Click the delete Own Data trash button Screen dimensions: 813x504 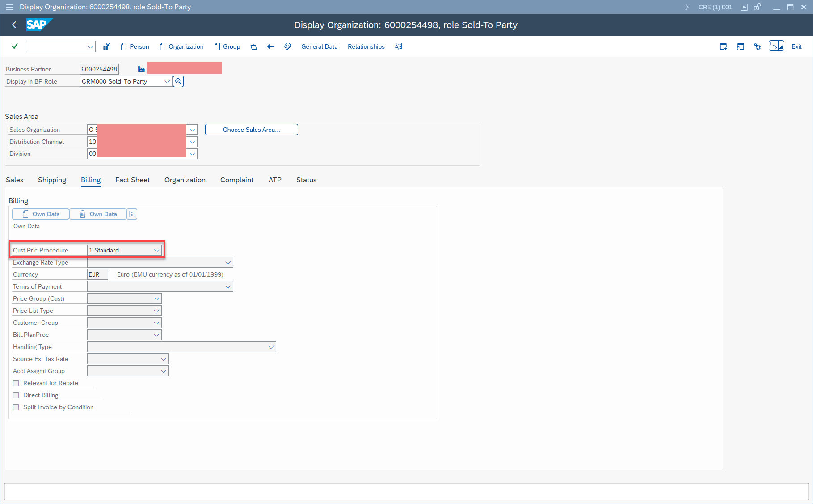(x=98, y=214)
